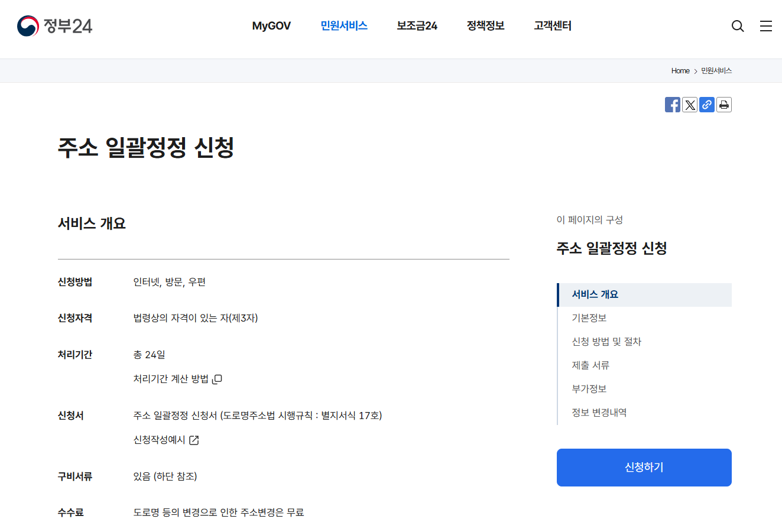Click the 정부24 logo

click(x=54, y=25)
